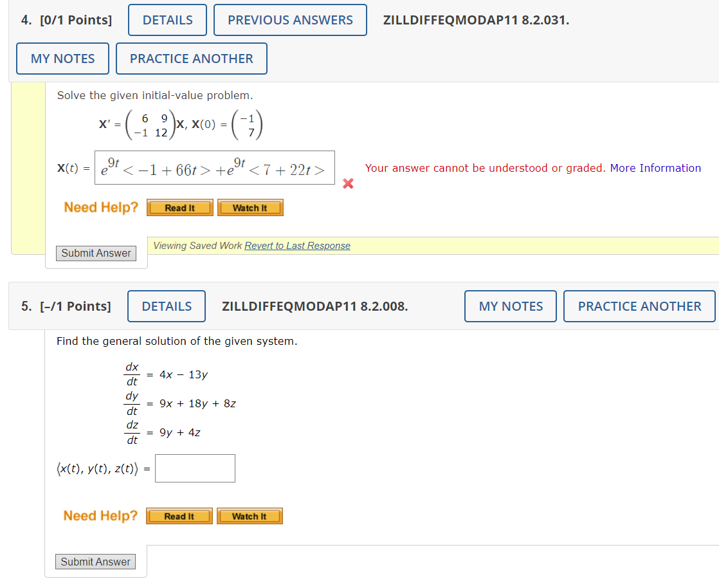
Task: Submit Answer for problem 5
Action: pyautogui.click(x=95, y=561)
